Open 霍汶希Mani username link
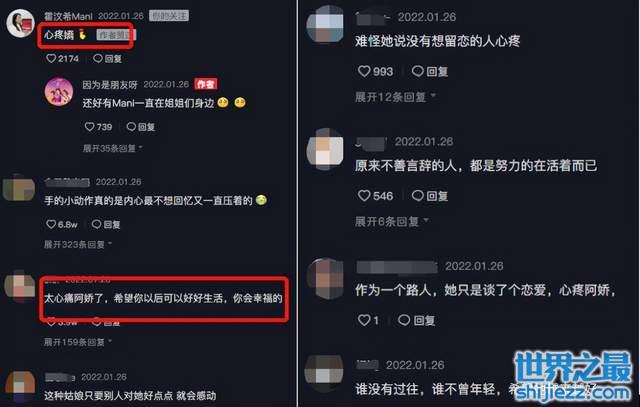This screenshot has height=407, width=640. [69, 16]
